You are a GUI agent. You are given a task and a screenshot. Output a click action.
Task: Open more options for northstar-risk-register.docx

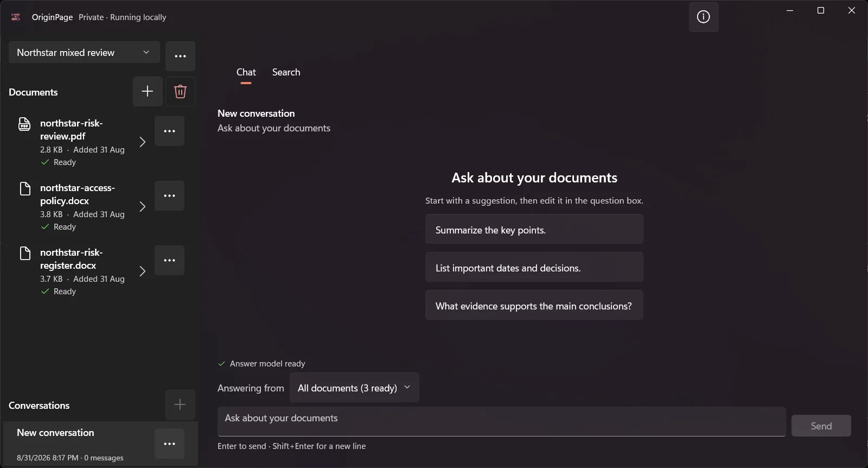(169, 260)
